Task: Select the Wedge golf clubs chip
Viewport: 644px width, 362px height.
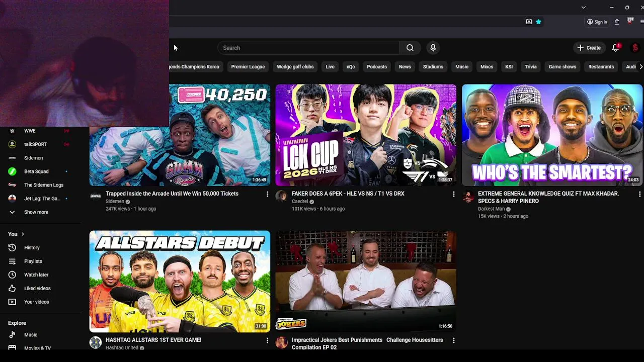Action: tap(295, 67)
